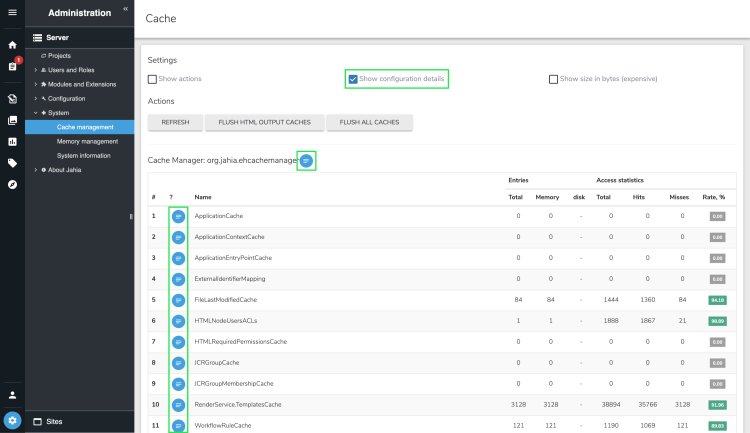Image resolution: width=750 pixels, height=433 pixels.
Task: Show details for org.jahia.ehcachemanager cache manager
Action: (x=306, y=161)
